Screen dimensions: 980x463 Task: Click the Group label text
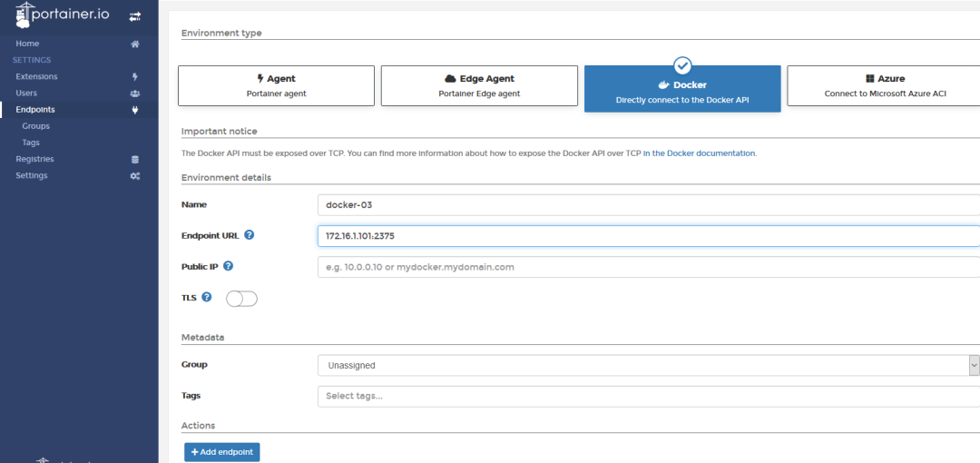[x=194, y=364]
